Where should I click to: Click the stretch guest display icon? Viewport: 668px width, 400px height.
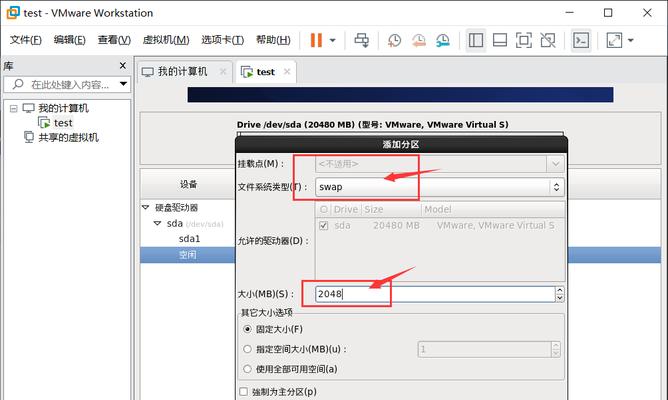[x=614, y=40]
